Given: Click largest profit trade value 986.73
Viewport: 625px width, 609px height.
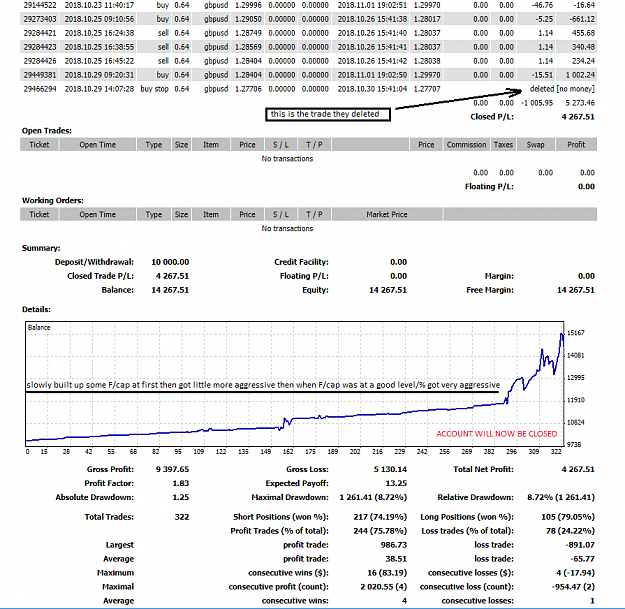Looking at the screenshot, I should 394,545.
